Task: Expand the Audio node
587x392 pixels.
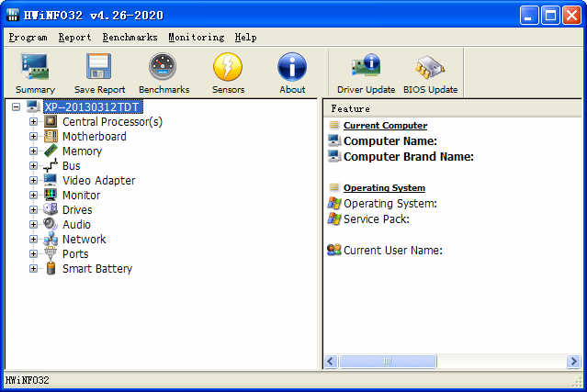Action: pos(33,224)
